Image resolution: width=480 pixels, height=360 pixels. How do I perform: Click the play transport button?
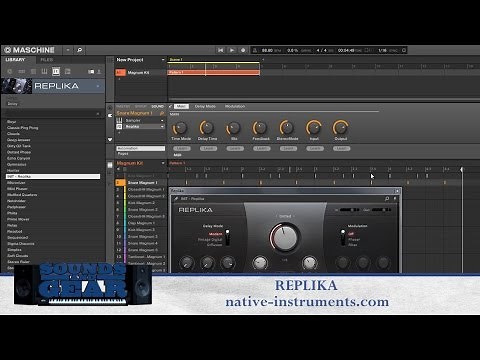232,50
